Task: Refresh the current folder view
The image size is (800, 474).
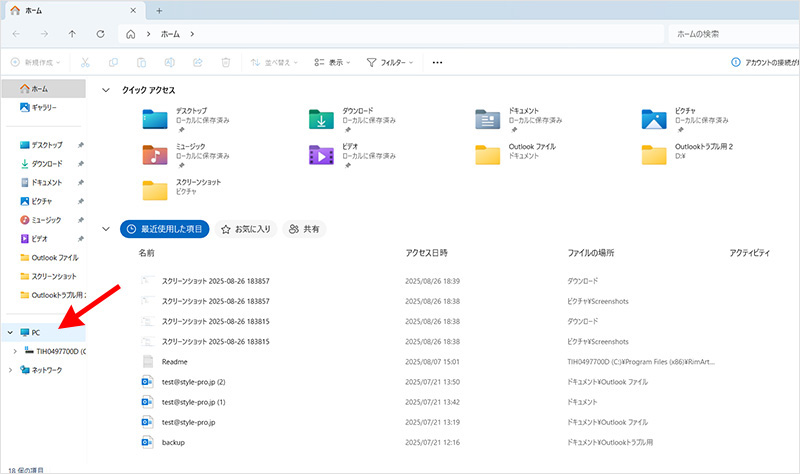Action: (100, 34)
